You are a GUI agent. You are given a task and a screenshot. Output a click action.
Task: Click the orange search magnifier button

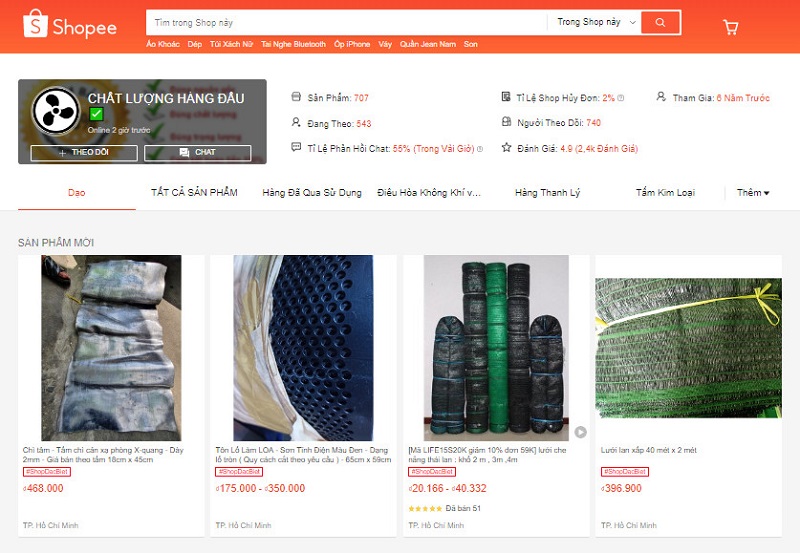point(660,22)
